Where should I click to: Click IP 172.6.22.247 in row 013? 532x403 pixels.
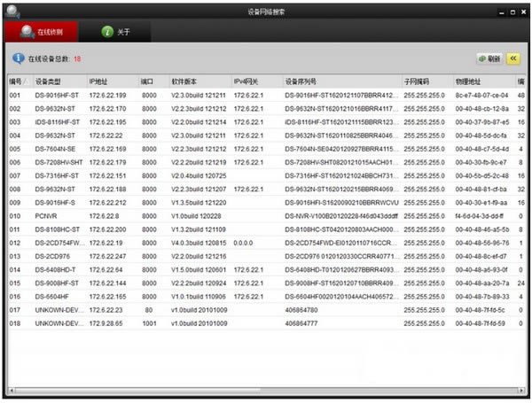(x=107, y=256)
